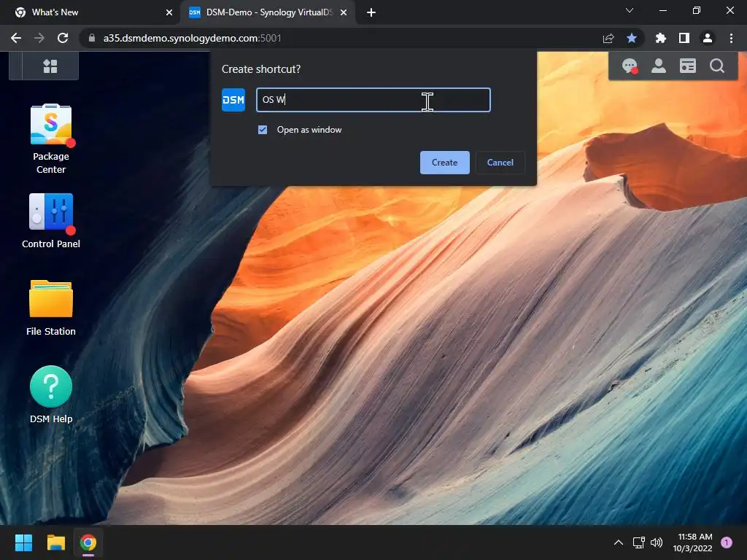
Task: Open clock and date in taskbar
Action: pyautogui.click(x=693, y=542)
